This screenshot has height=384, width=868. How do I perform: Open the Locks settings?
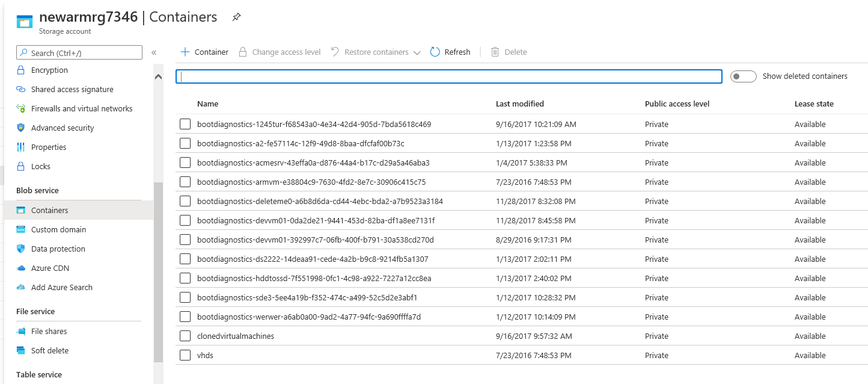coord(40,166)
